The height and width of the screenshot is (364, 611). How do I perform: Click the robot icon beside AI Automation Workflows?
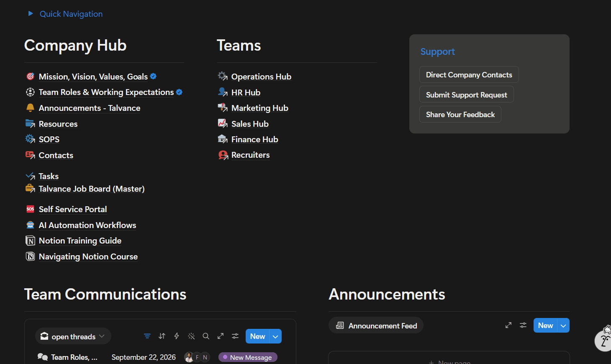click(30, 225)
